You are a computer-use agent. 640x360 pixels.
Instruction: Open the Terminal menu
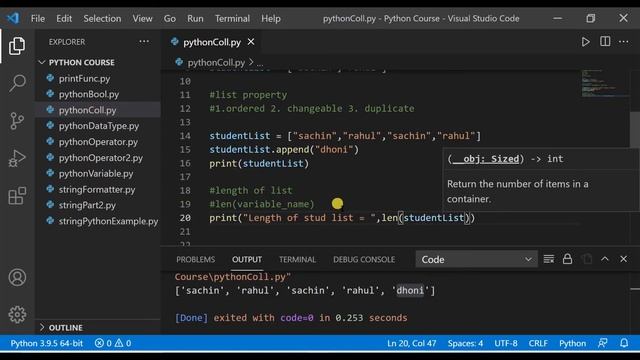(x=232, y=18)
